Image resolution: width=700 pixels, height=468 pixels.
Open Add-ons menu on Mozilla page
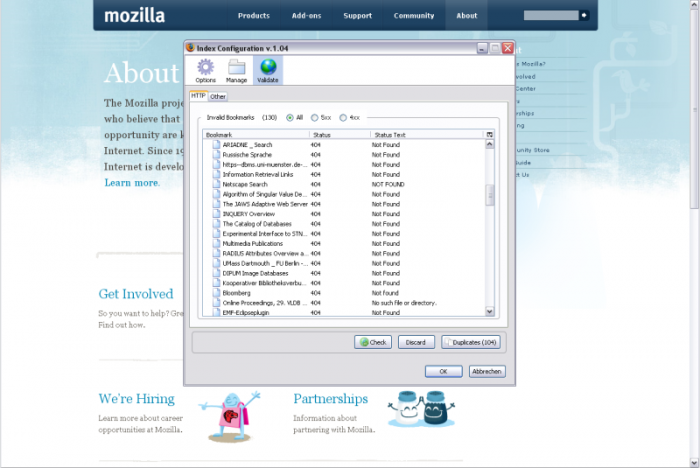306,16
